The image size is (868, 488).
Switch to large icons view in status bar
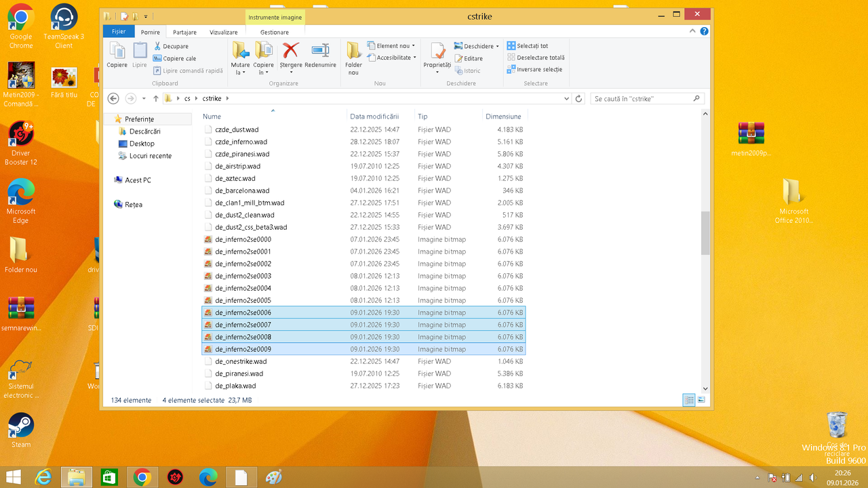pos(701,400)
